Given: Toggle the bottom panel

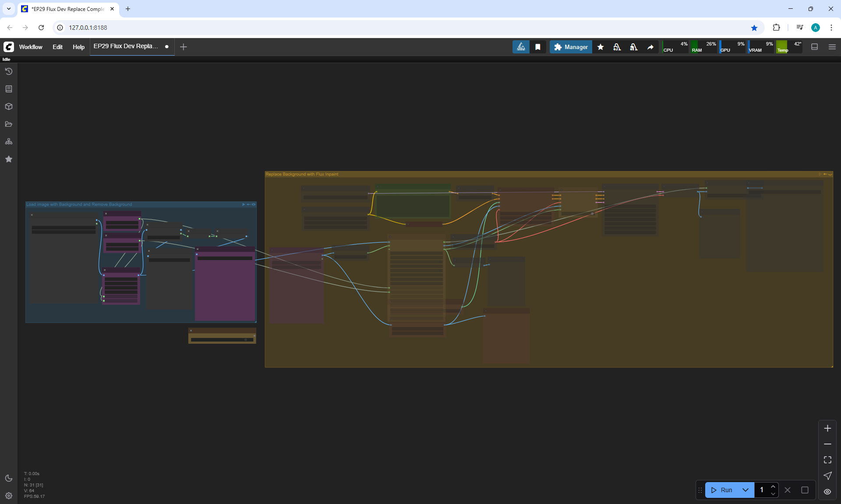Looking at the screenshot, I should click(x=815, y=47).
